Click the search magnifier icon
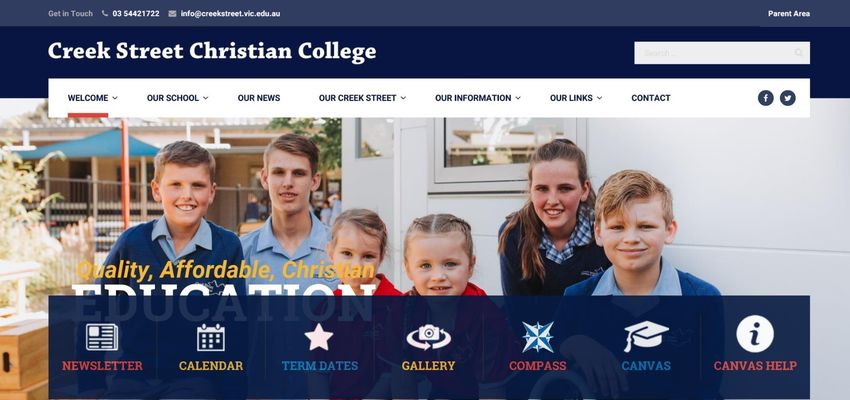 pyautogui.click(x=799, y=53)
